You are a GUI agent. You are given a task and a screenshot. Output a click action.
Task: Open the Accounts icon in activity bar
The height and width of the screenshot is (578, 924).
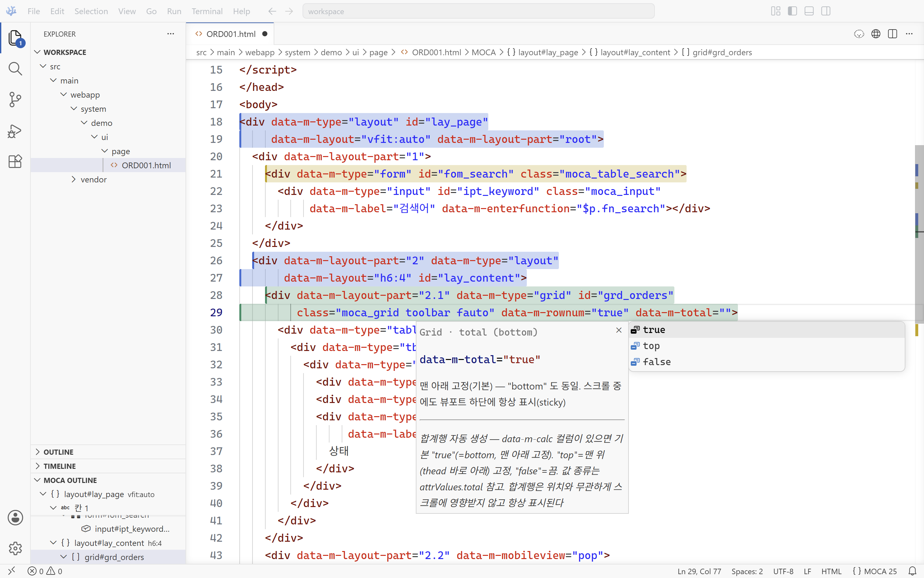[x=15, y=518]
